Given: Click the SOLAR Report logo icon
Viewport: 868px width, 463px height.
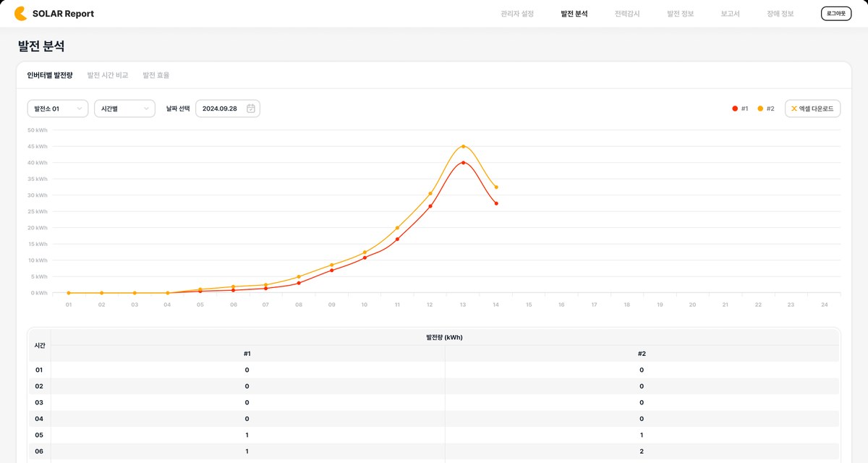Looking at the screenshot, I should click(x=20, y=14).
